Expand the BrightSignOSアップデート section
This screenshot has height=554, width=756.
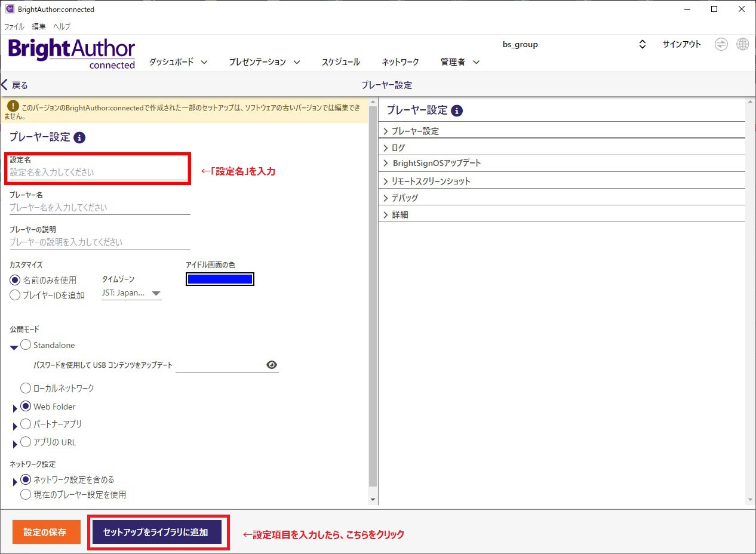562,163
